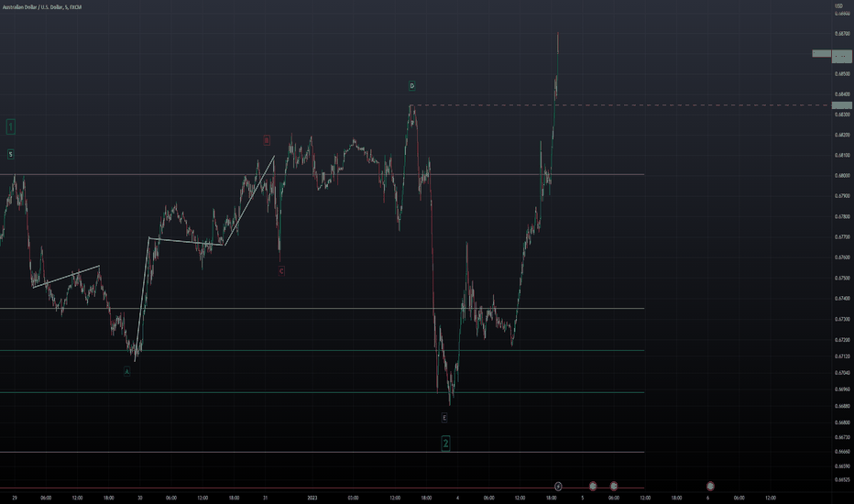Click the 0.66525 price axis label
The width and height of the screenshot is (854, 504).
[x=842, y=480]
